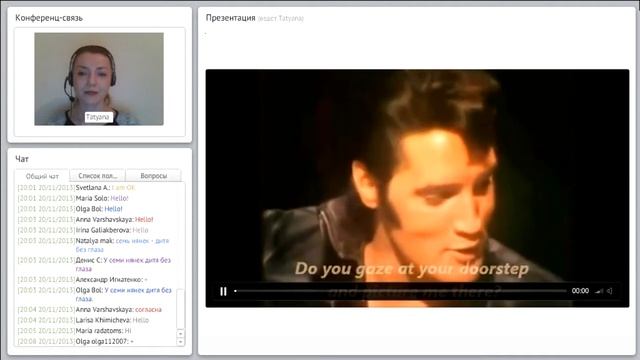
Task: Select Larisa Khimicheva's Hello message
Action: (x=83, y=320)
